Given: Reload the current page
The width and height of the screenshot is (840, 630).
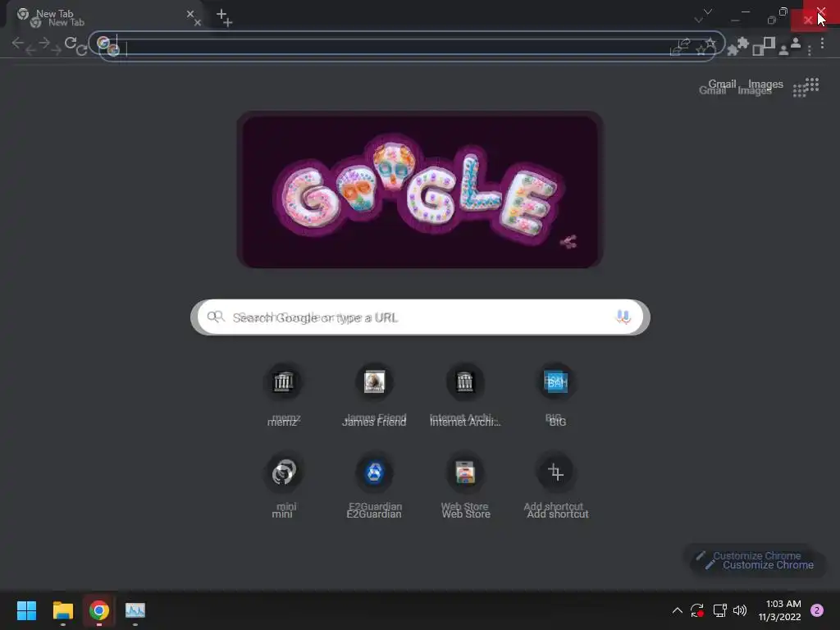Looking at the screenshot, I should [x=71, y=43].
